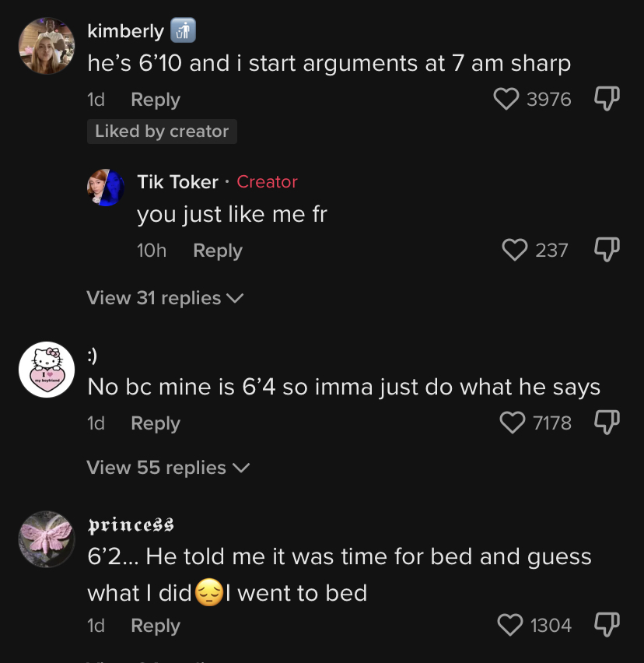The image size is (644, 663).
Task: Like princess's comment with 1304 likes
Action: click(x=510, y=625)
